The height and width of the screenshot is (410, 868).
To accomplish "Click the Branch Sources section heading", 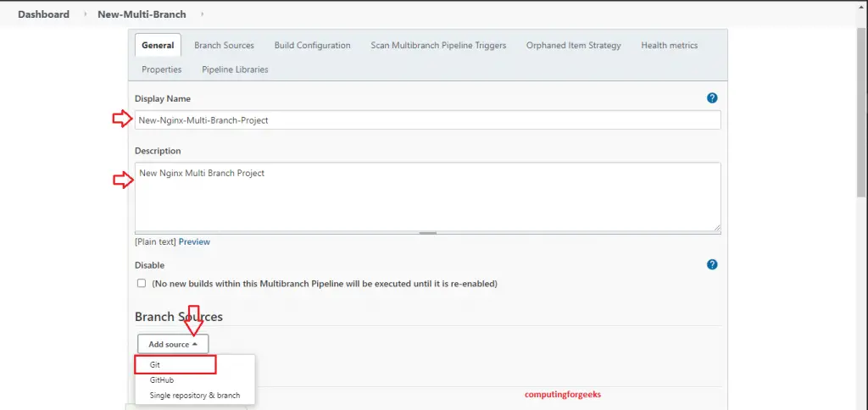I will click(x=179, y=317).
